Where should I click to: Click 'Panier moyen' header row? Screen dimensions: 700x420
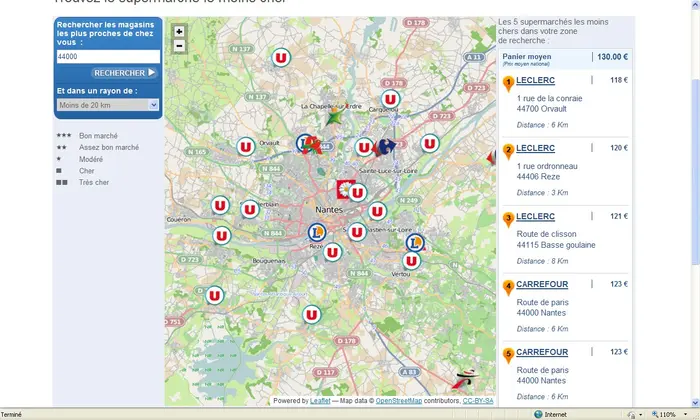click(565, 59)
